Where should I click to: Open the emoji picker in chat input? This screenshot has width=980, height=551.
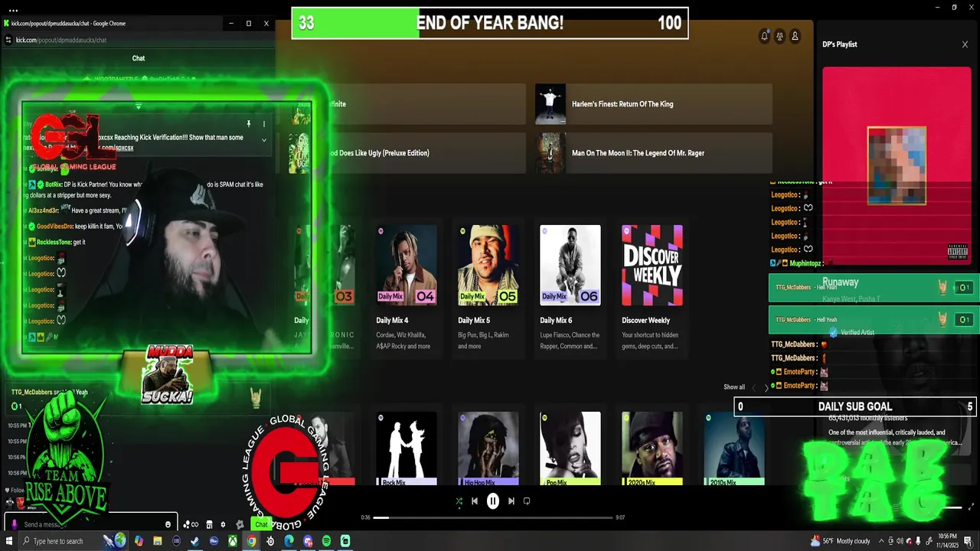click(x=168, y=524)
